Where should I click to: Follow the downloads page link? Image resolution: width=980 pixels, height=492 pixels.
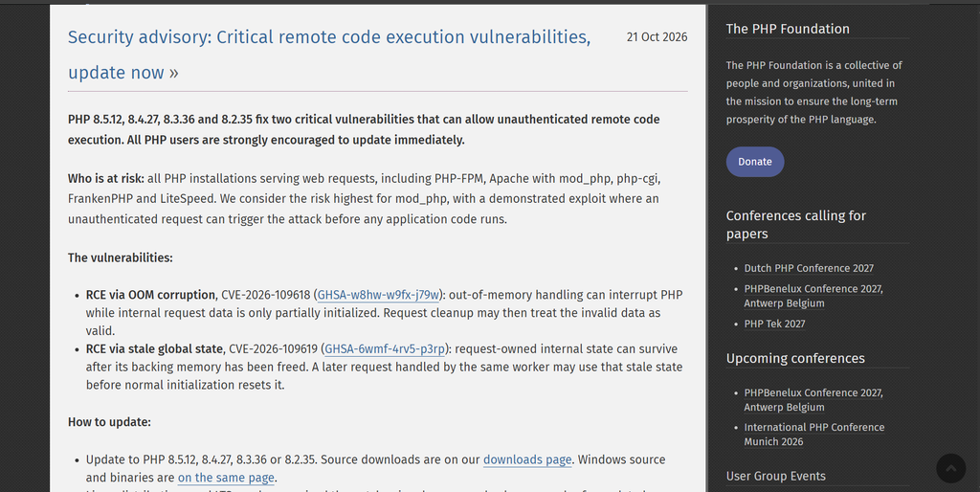[527, 460]
